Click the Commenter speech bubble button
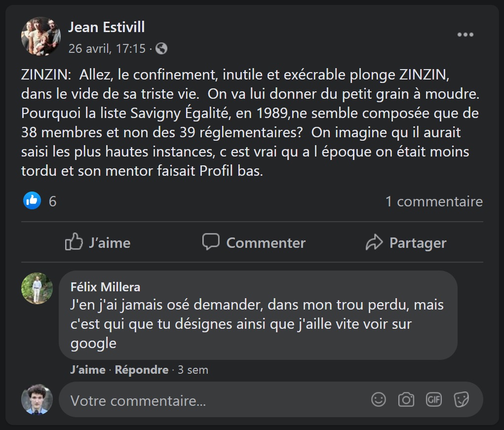The height and width of the screenshot is (430, 504). pyautogui.click(x=254, y=242)
